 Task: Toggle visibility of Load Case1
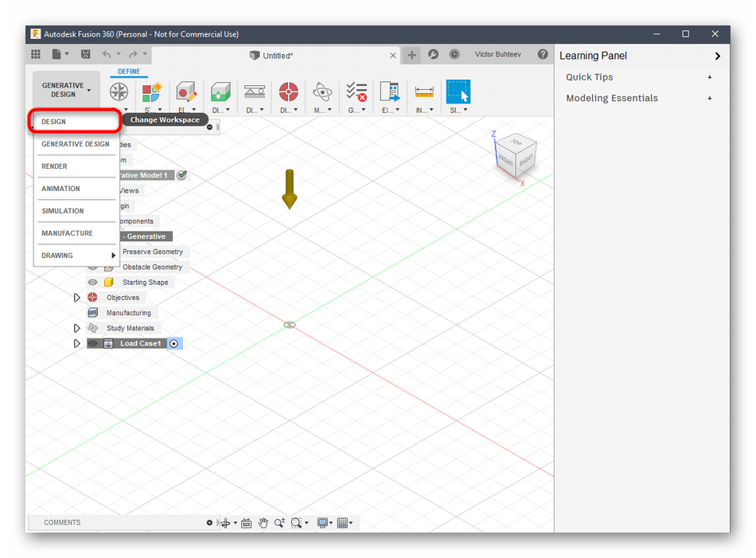tap(93, 344)
